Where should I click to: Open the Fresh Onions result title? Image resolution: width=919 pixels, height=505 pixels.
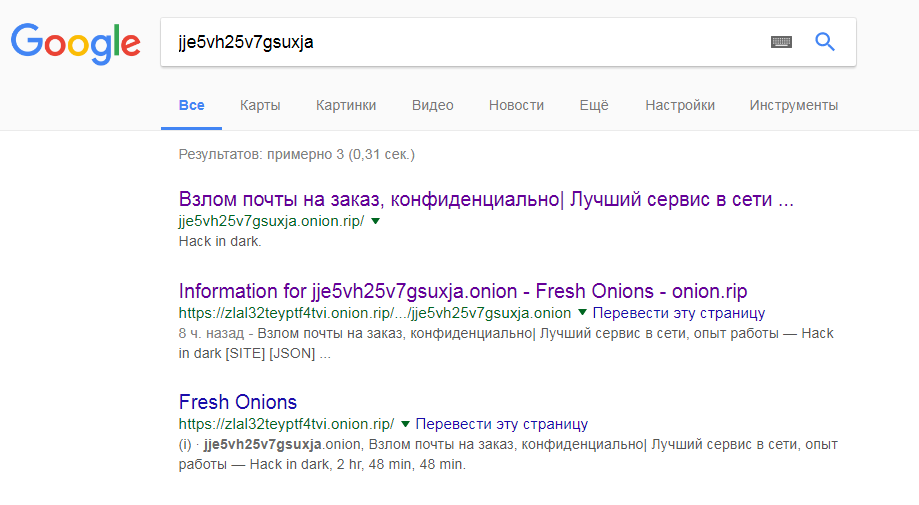click(x=238, y=402)
